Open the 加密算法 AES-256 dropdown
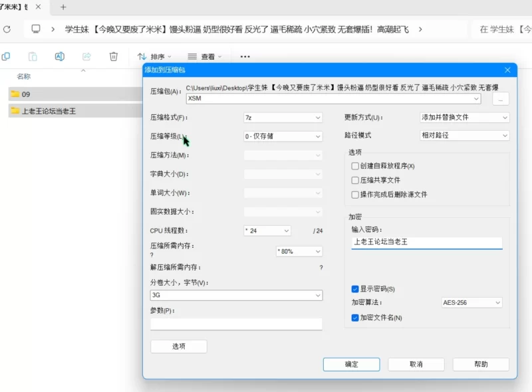532x392 pixels. [x=471, y=302]
